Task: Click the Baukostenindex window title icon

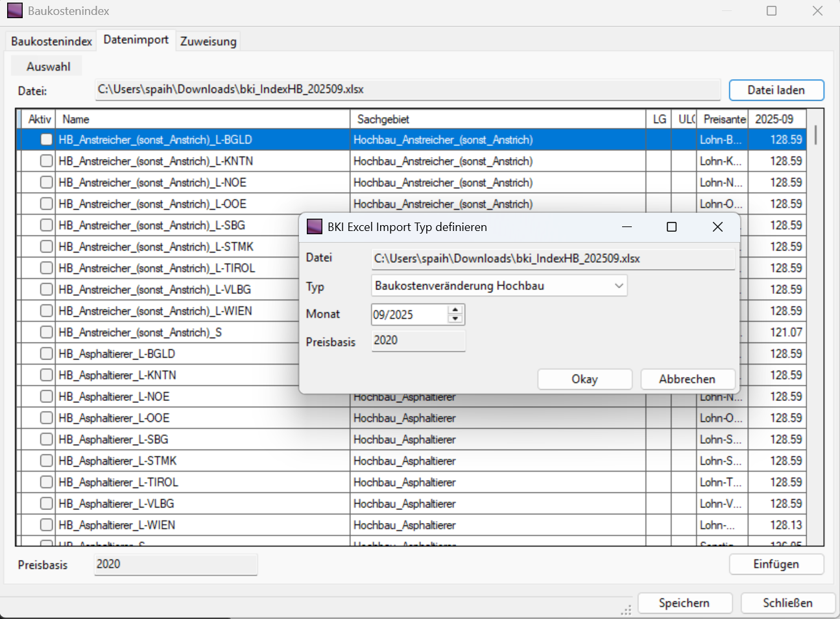Action: pyautogui.click(x=14, y=10)
